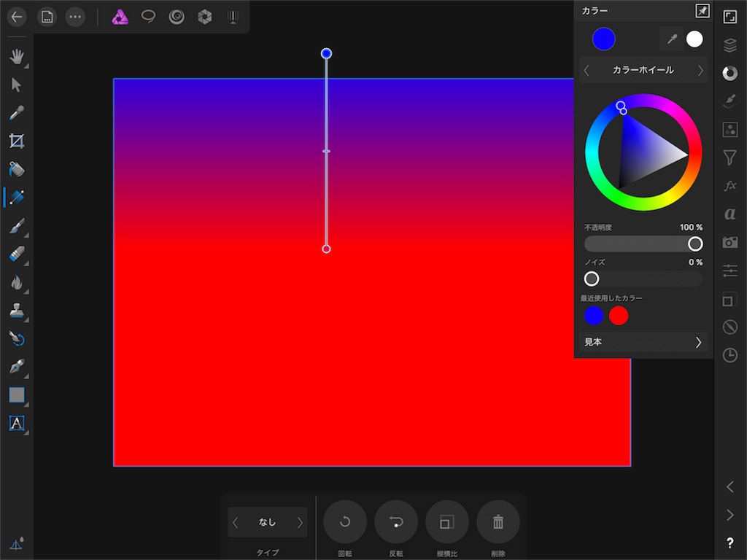Screen dimensions: 747x560
Task: Switch to the Photo persona icon
Action: [120, 17]
